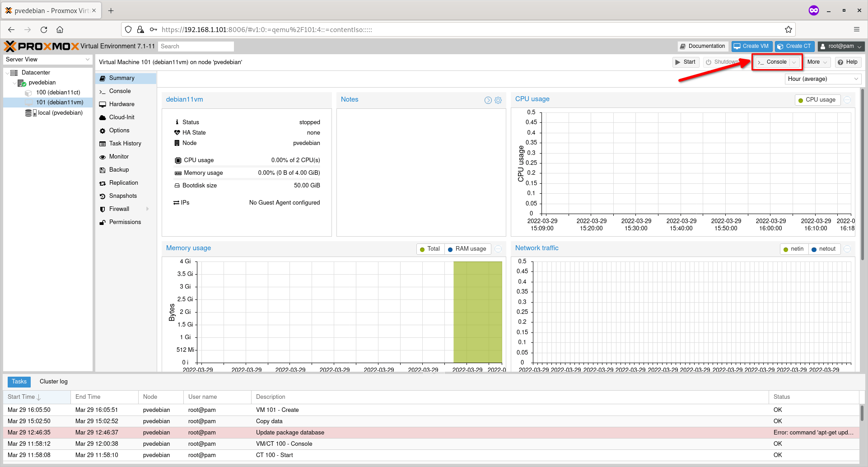Click Create CT button
The height and width of the screenshot is (467, 868).
[x=794, y=47]
